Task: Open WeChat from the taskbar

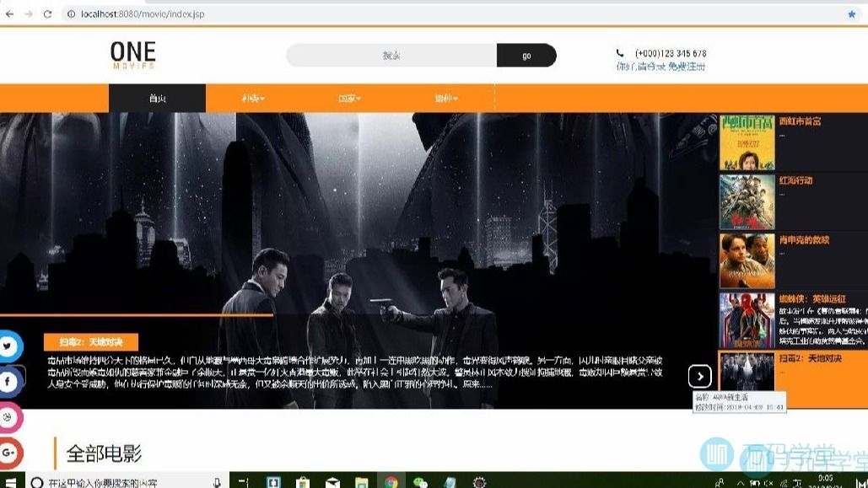Action: 420,482
